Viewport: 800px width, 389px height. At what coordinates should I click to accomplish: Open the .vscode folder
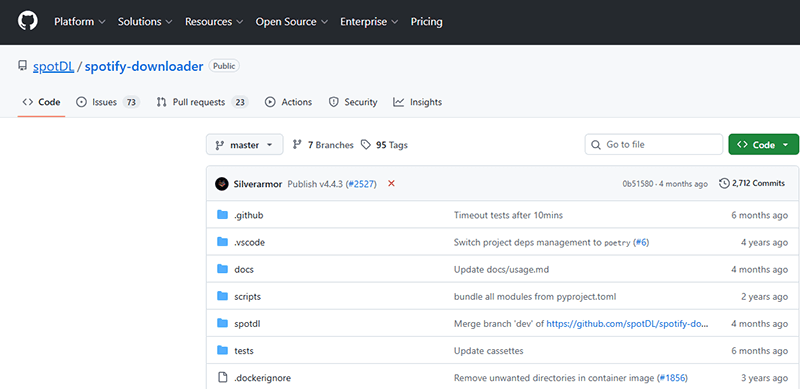[x=249, y=242]
